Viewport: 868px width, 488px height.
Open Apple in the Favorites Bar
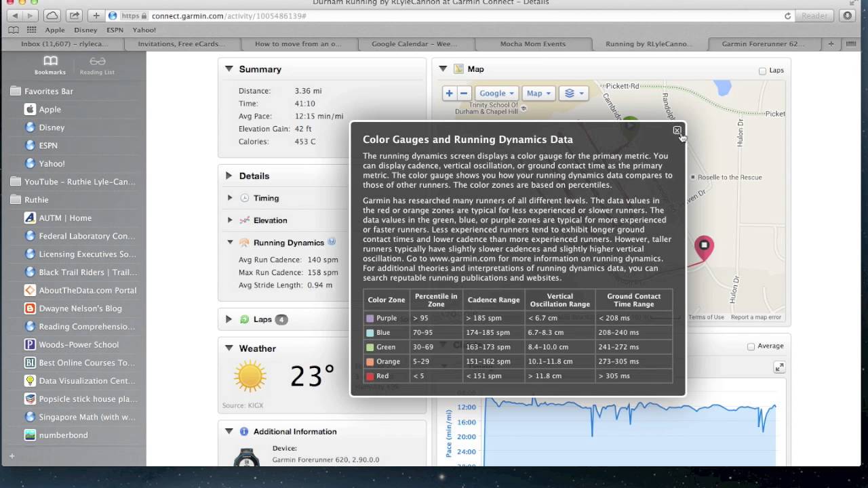[x=55, y=30]
